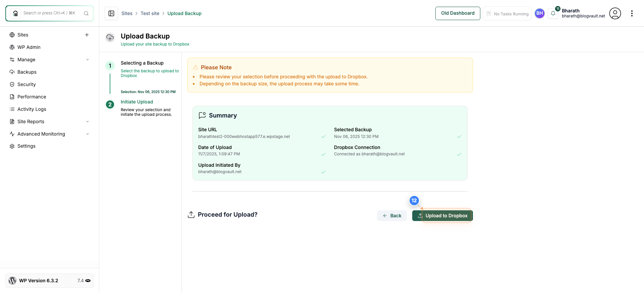This screenshot has width=644, height=293.
Task: Click the Site Reports file icon
Action: [x=12, y=122]
